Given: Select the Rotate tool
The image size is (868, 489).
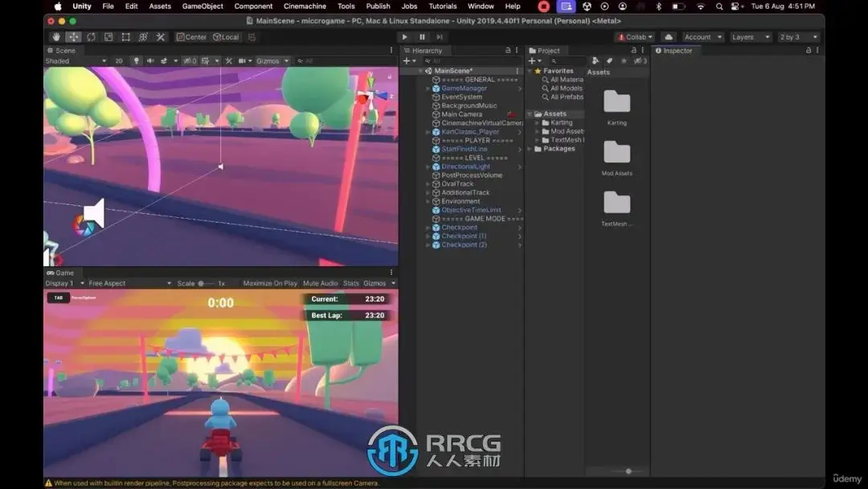Looking at the screenshot, I should 91,37.
